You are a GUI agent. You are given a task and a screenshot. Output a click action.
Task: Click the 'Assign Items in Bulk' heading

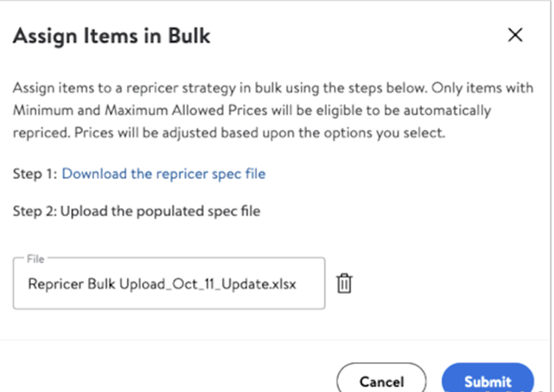coord(111,36)
